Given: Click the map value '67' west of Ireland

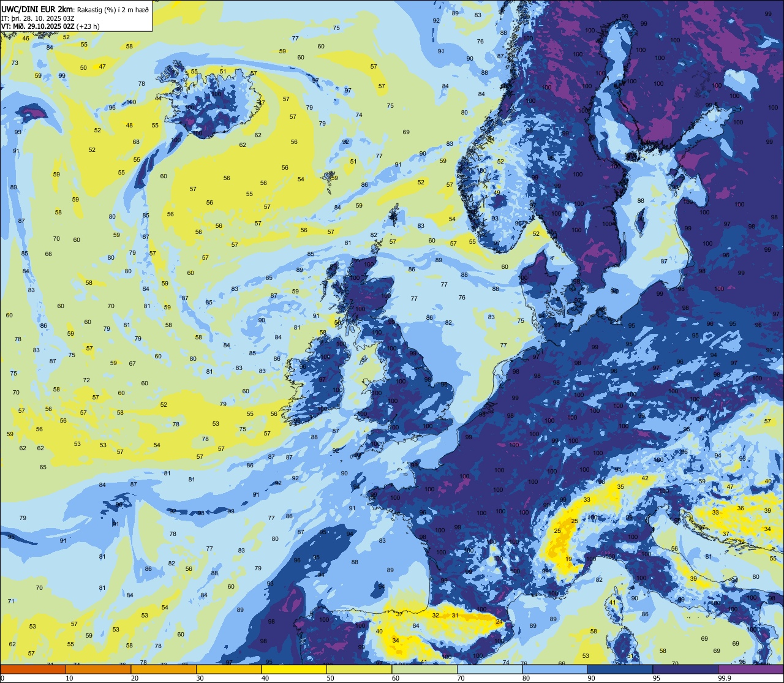Looking at the screenshot, I should (x=132, y=364).
